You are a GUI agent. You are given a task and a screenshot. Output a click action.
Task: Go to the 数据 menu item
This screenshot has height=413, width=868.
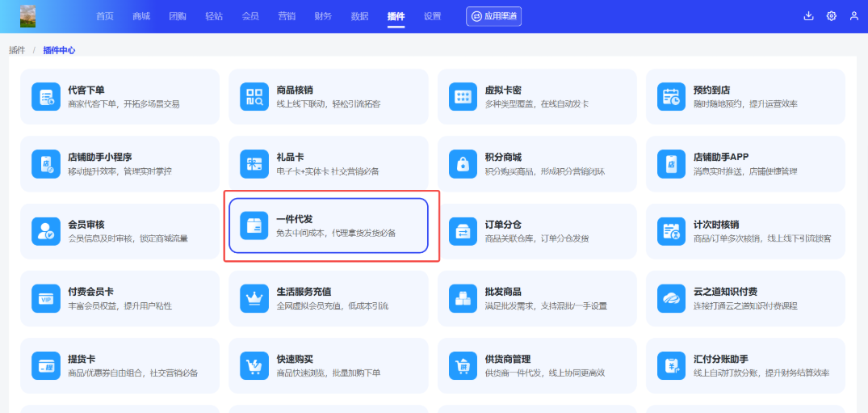(360, 16)
